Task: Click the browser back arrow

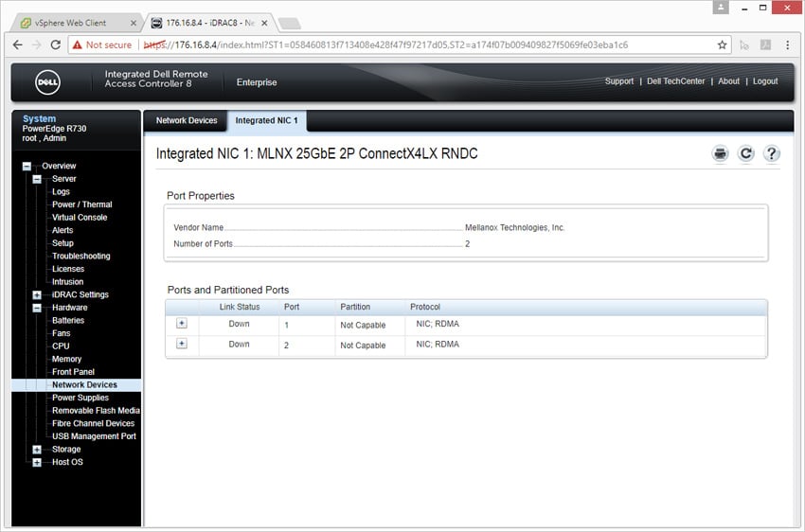Action: click(x=17, y=44)
